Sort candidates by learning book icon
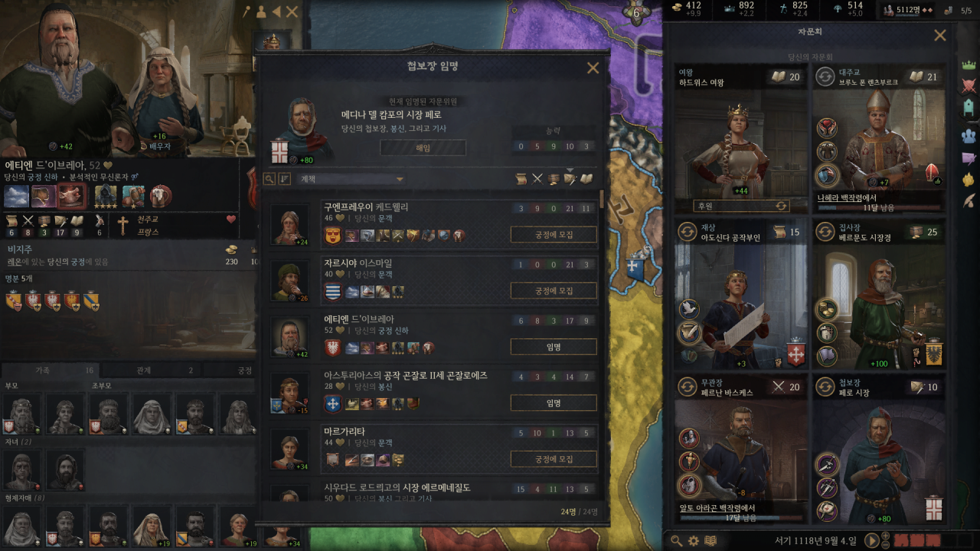This screenshot has height=551, width=980. pos(586,179)
